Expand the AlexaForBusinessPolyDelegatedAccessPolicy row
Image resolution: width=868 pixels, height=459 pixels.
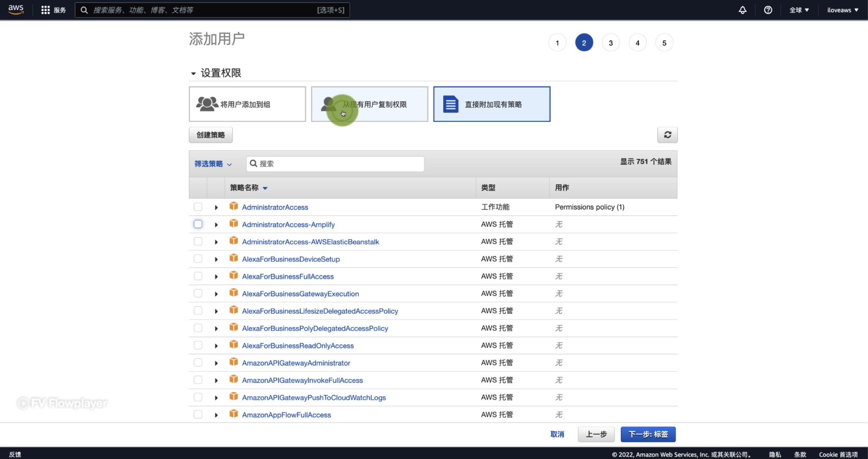tap(216, 329)
